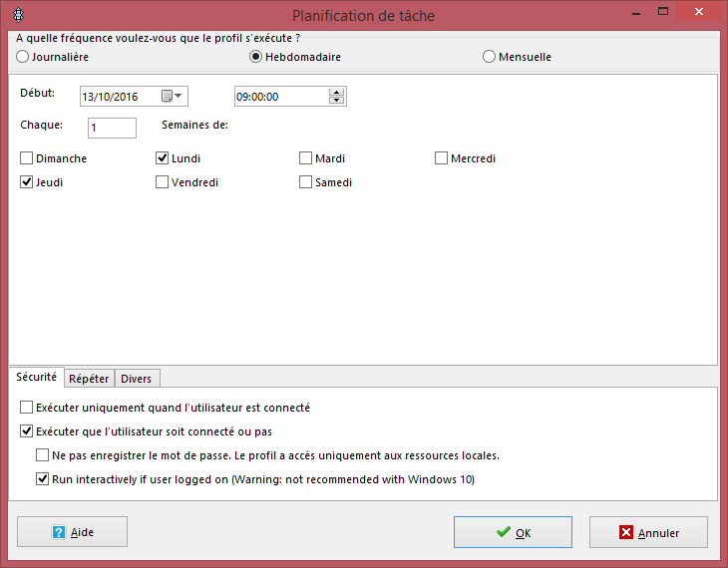Disable Run interactively if user logged on
Viewport: 728px width, 568px height.
pyautogui.click(x=43, y=479)
